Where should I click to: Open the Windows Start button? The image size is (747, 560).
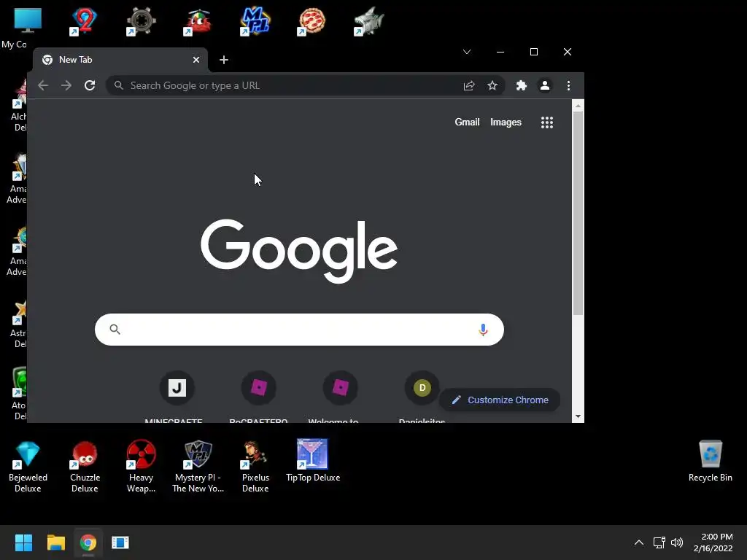[x=23, y=542]
